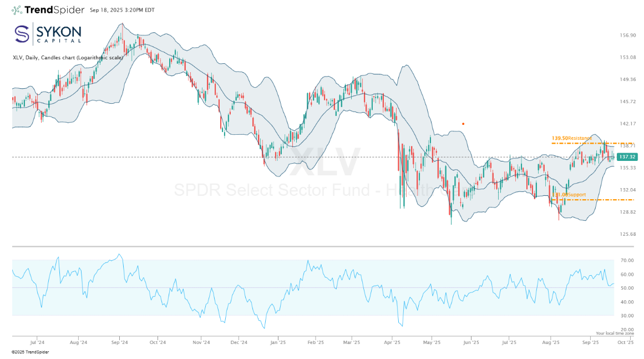Screen dimensions: 644x359
Task: Click the Apr '25 date label
Action: (392, 343)
